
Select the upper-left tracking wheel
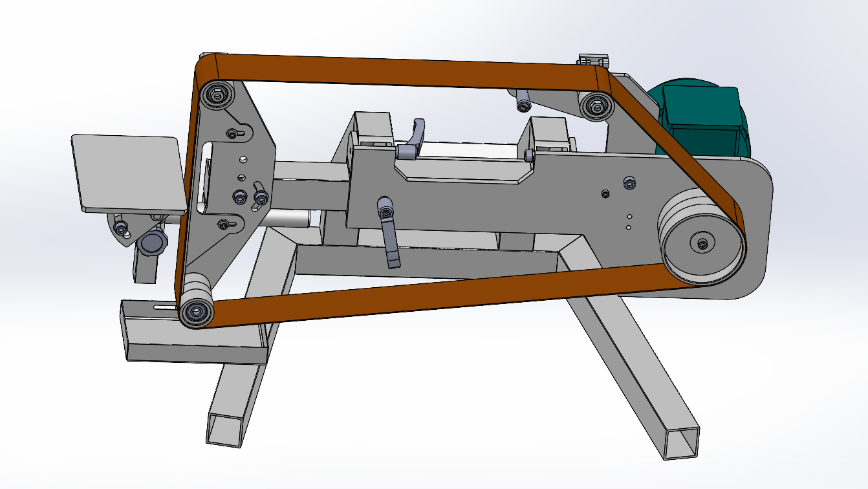coord(219,94)
